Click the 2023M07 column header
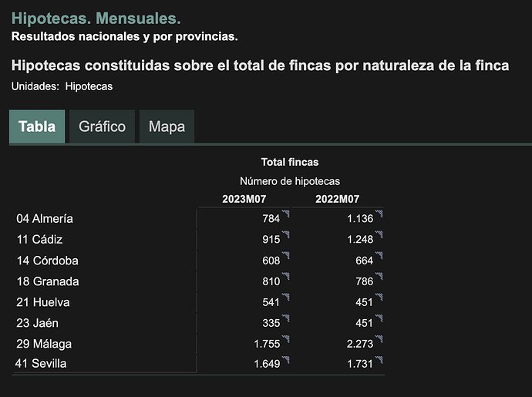Image resolution: width=532 pixels, height=397 pixels. (x=244, y=199)
